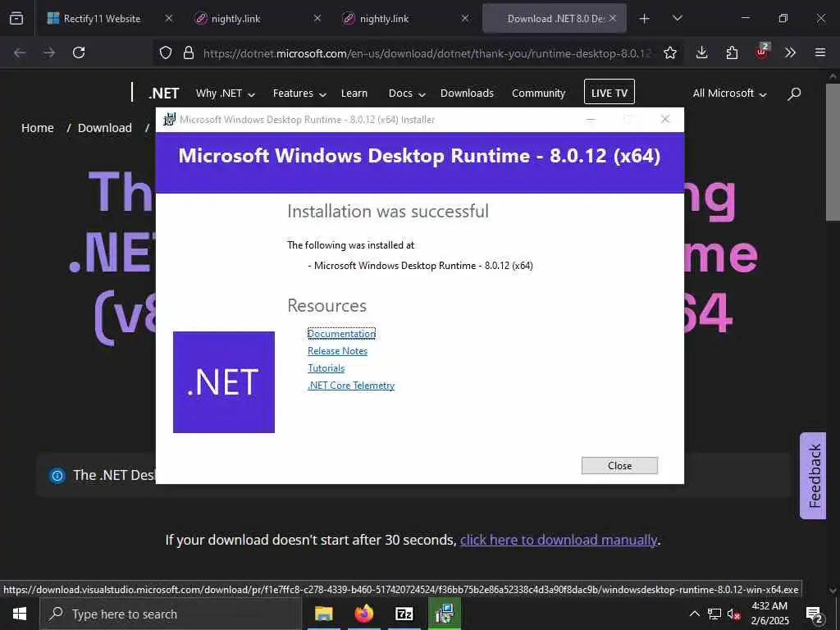This screenshot has height=630, width=840.
Task: Close the second nightly.link tab
Action: (465, 18)
